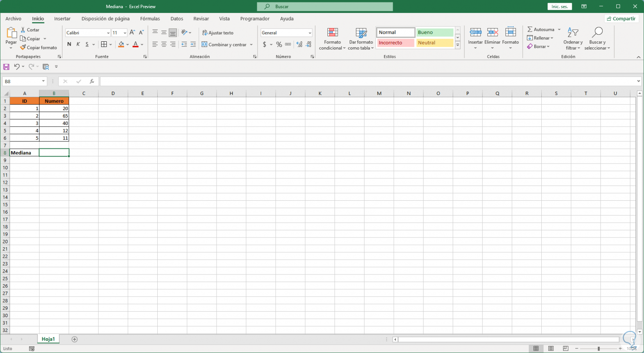Screen dimensions: 644x353
Task: Switch to the Insertar tab
Action: point(62,18)
